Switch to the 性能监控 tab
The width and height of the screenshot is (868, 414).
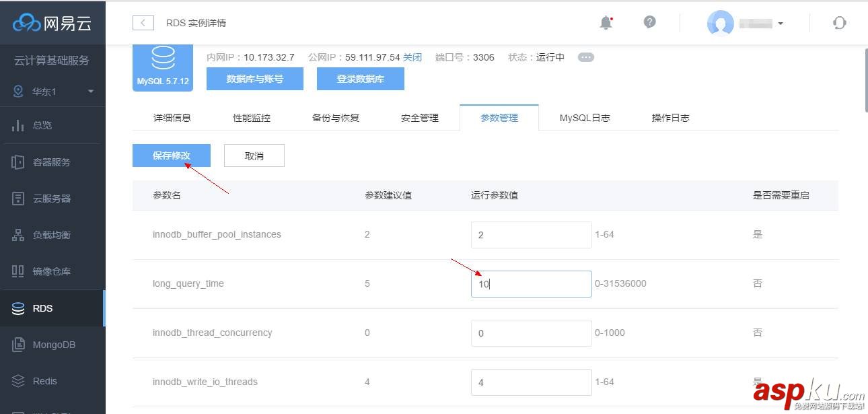tap(252, 118)
